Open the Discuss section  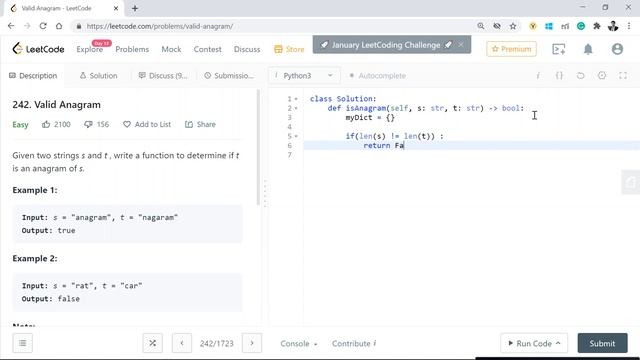247,49
